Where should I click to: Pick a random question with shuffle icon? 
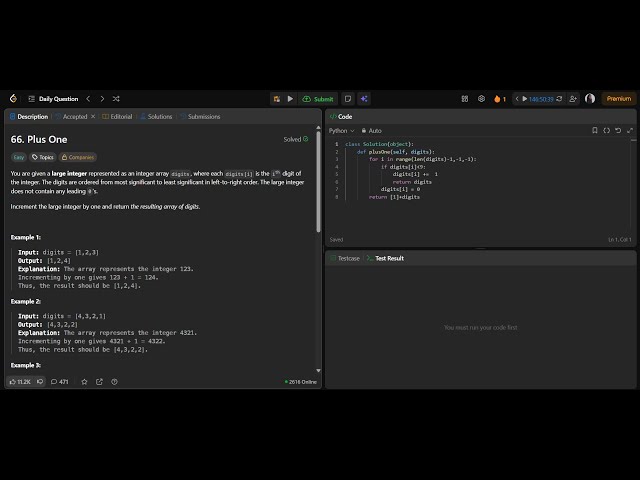[116, 99]
